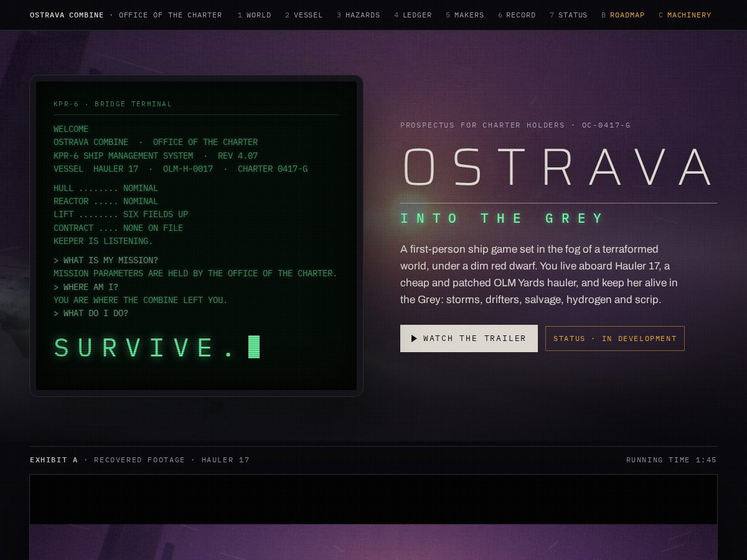This screenshot has height=560, width=747.
Task: Click the large SURVIVE. terminal text
Action: coord(144,347)
